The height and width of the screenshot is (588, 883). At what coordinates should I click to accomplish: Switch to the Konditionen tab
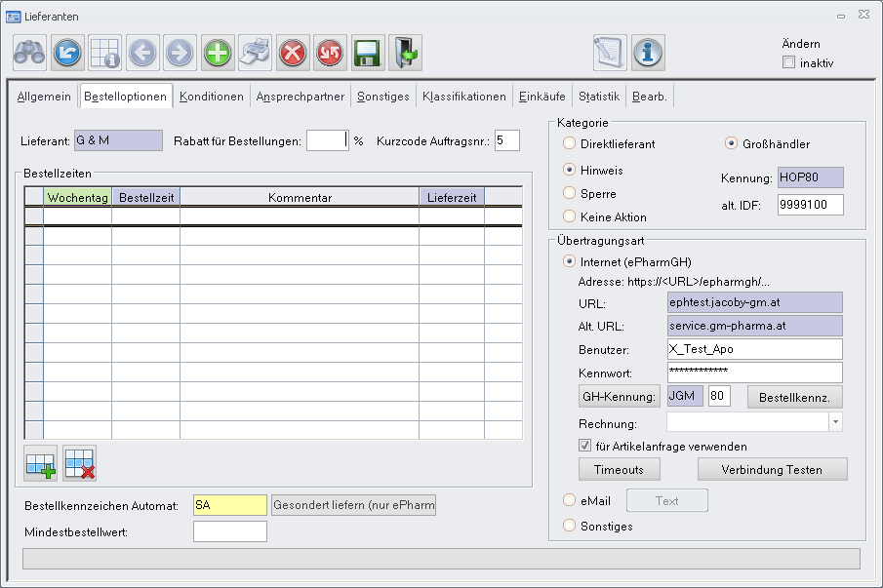point(212,97)
